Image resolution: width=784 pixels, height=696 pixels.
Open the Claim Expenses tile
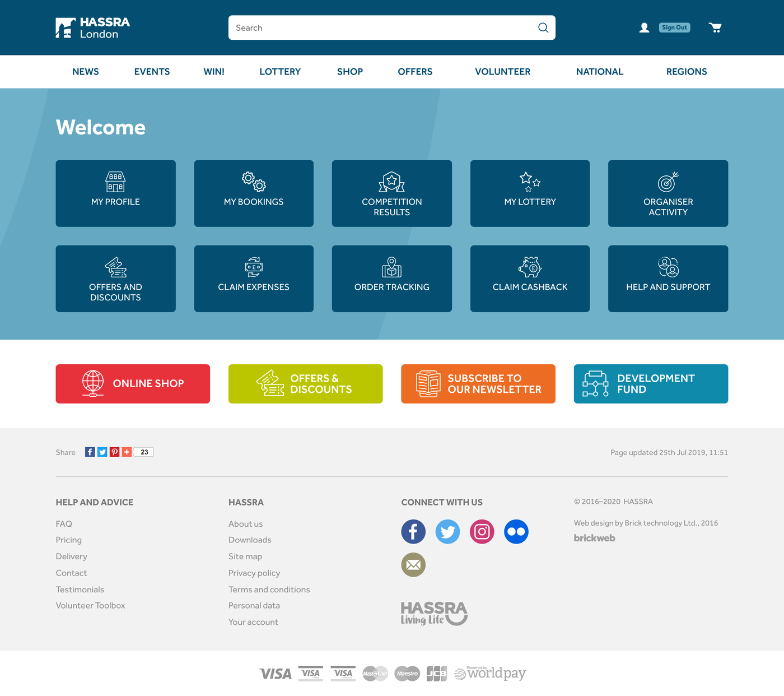click(254, 279)
